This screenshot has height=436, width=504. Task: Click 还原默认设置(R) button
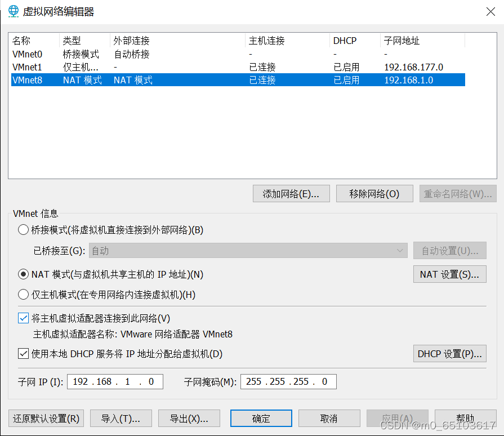[x=46, y=419]
